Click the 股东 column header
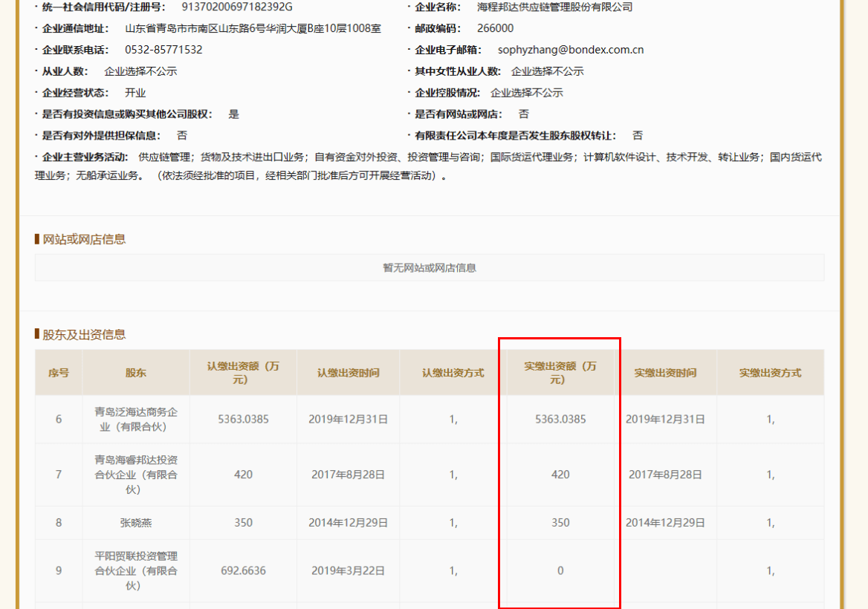Viewport: 868px width, 609px height. [136, 373]
